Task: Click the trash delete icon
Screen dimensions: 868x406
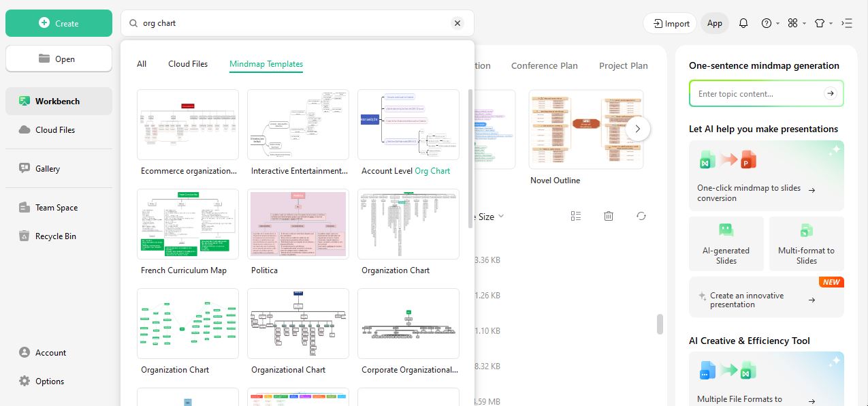Action: click(x=609, y=216)
